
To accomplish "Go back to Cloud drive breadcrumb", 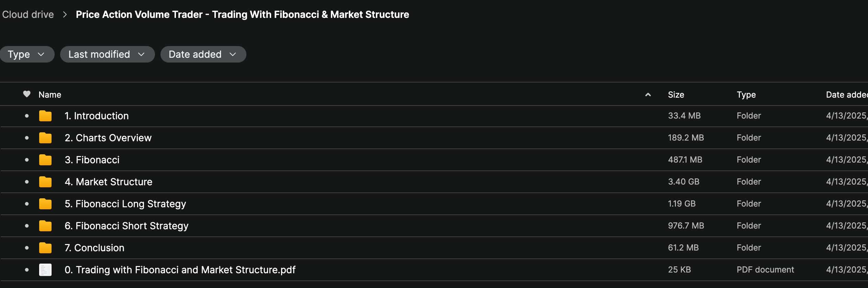I will tap(28, 14).
